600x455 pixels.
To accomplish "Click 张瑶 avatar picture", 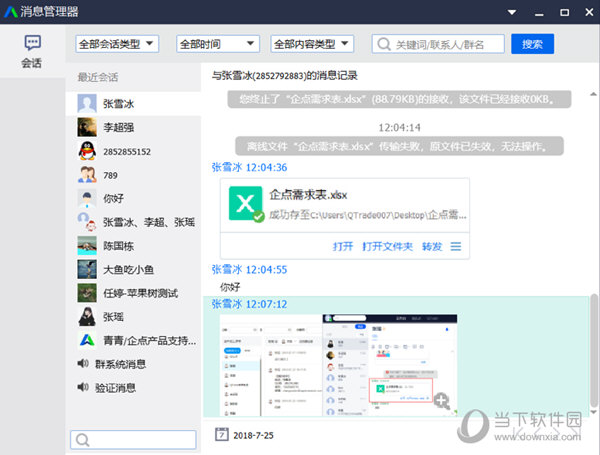I will click(87, 317).
